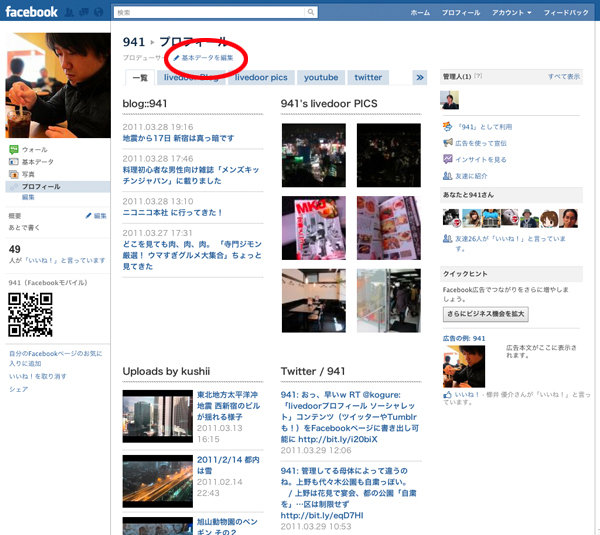
Task: Open video title 西新宿のビルが揺れる様子
Action: (228, 406)
